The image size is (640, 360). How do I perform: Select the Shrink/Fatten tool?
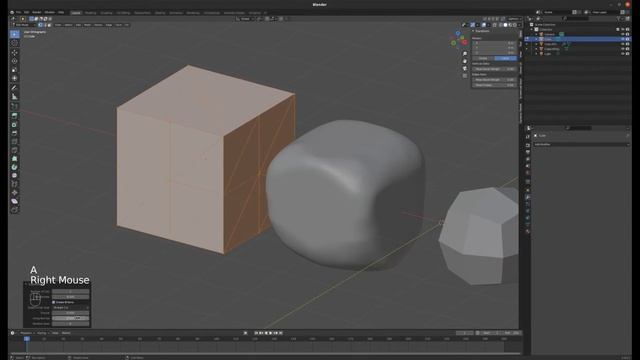click(14, 193)
